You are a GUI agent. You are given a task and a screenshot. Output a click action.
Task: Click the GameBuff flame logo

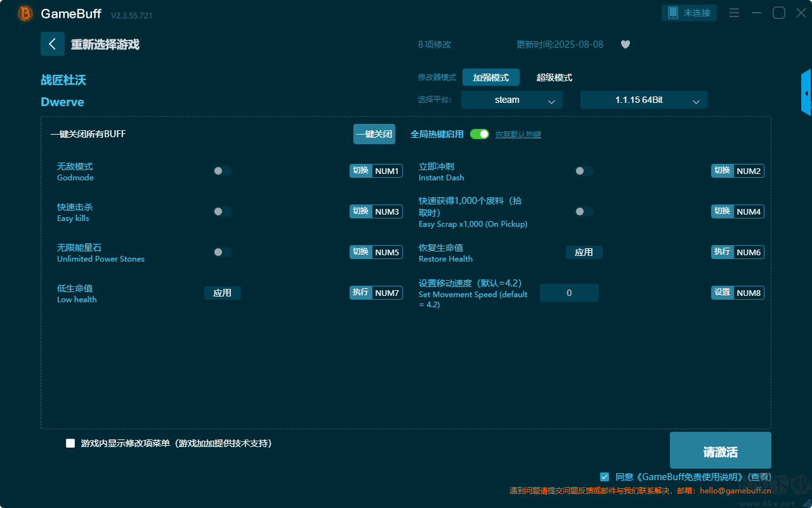tap(25, 13)
